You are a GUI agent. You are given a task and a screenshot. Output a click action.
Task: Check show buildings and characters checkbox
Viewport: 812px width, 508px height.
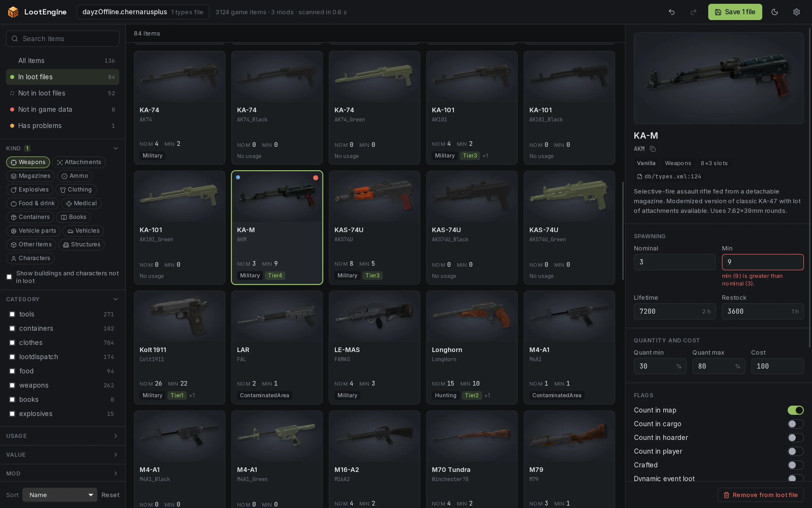click(9, 277)
